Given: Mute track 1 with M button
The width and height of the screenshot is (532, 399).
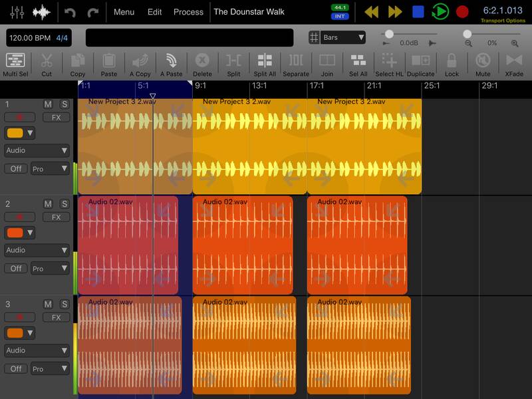Looking at the screenshot, I should [48, 104].
